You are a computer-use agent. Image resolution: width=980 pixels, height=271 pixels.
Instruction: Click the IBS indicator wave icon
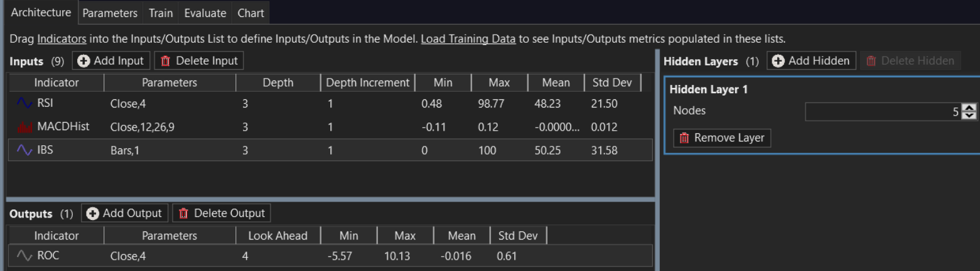[x=24, y=150]
